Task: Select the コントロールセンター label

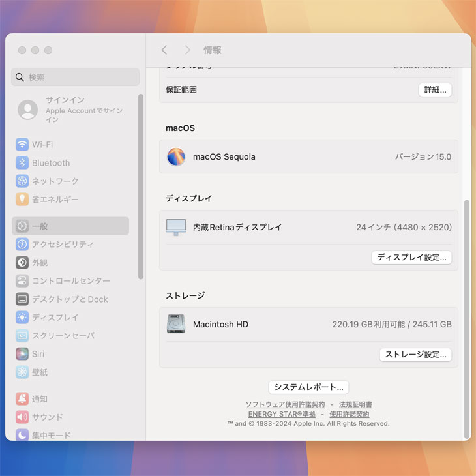Action: 71,281
